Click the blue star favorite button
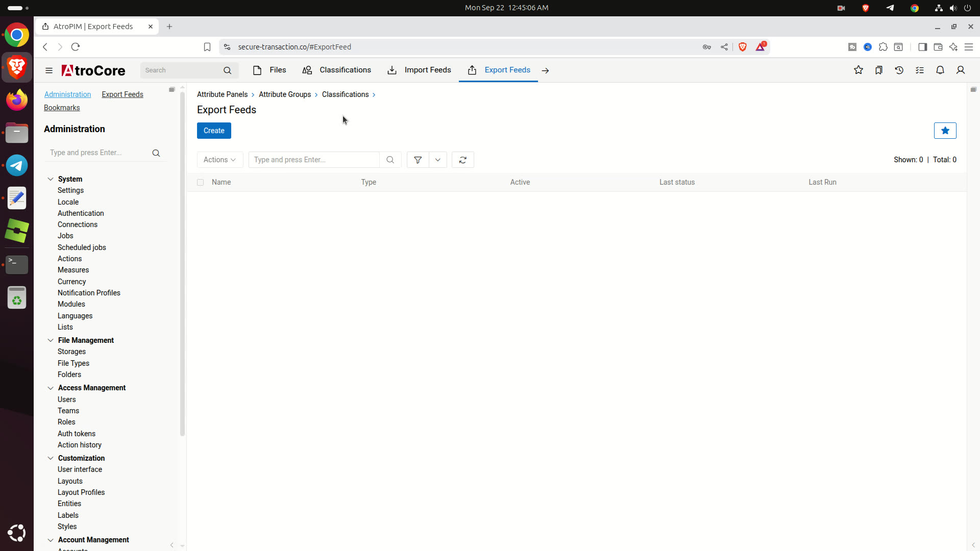Viewport: 980px width, 551px height. coord(945,131)
